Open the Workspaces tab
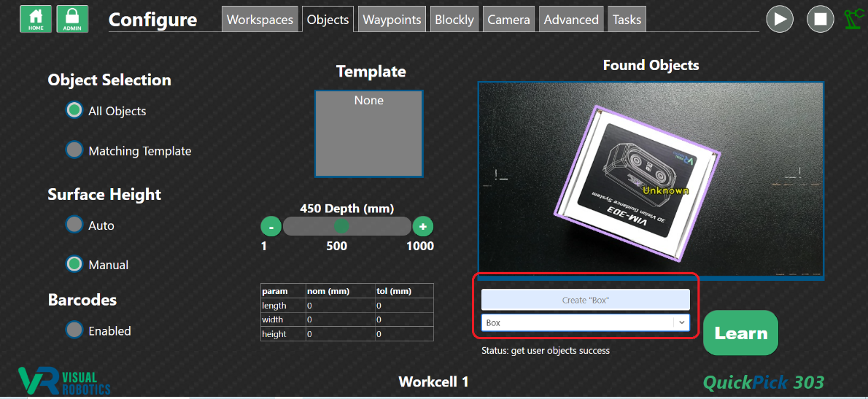This screenshot has width=868, height=399. pyautogui.click(x=260, y=20)
